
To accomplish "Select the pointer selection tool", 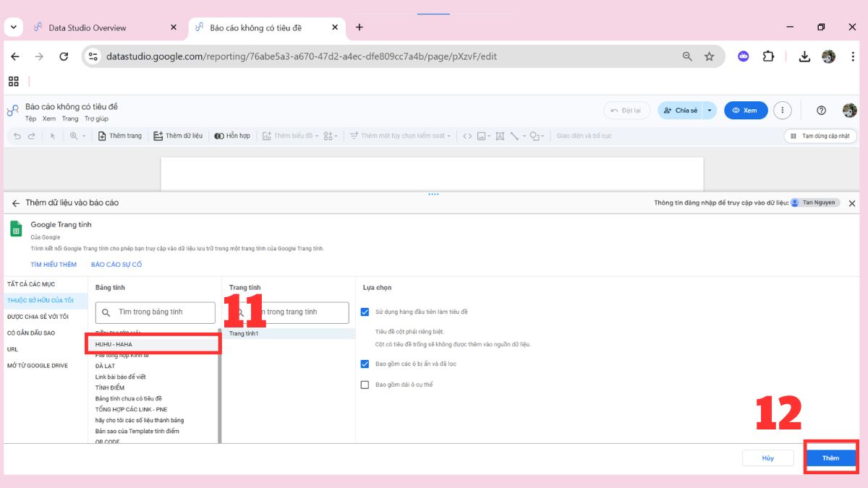I will point(52,136).
